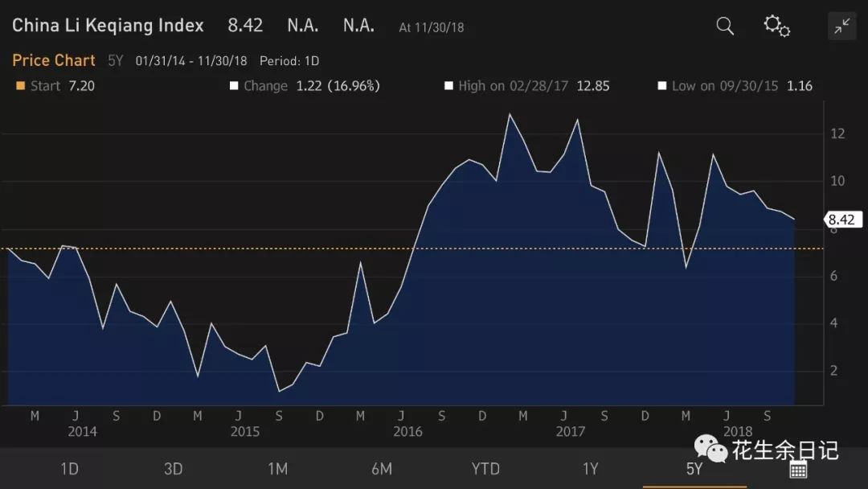This screenshot has width=868, height=489.
Task: Toggle visibility of the High legend entry
Action: tap(450, 85)
